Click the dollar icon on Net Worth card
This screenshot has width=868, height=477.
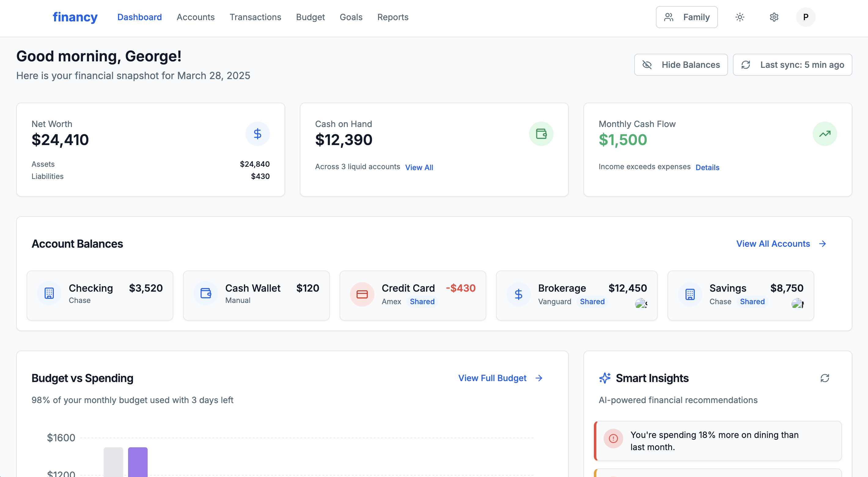pos(257,133)
